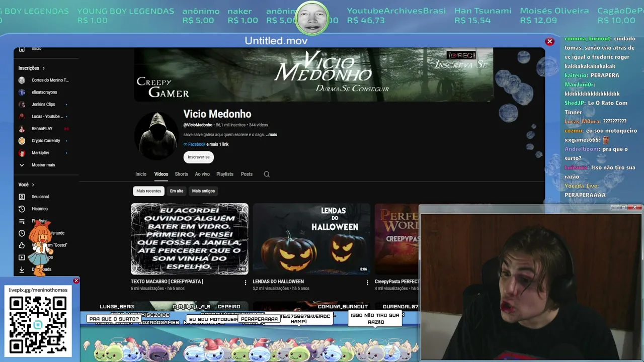The image size is (644, 362).
Task: Click the Histórico clock-arrow icon
Action: pos(22,209)
